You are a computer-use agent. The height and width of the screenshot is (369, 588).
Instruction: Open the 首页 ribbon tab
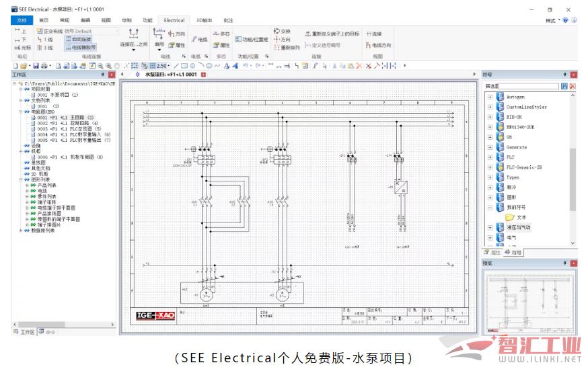coord(44,20)
